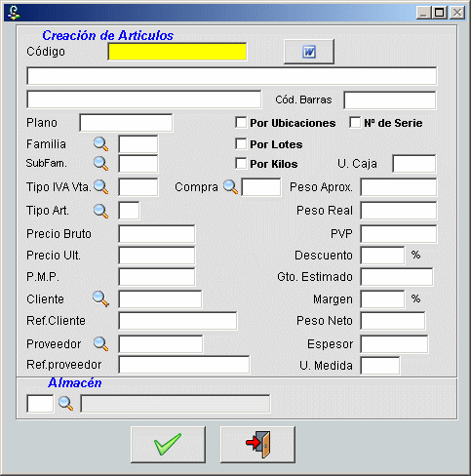Open the Compra IVA lookup magnifier
The image size is (471, 476).
pyautogui.click(x=230, y=187)
